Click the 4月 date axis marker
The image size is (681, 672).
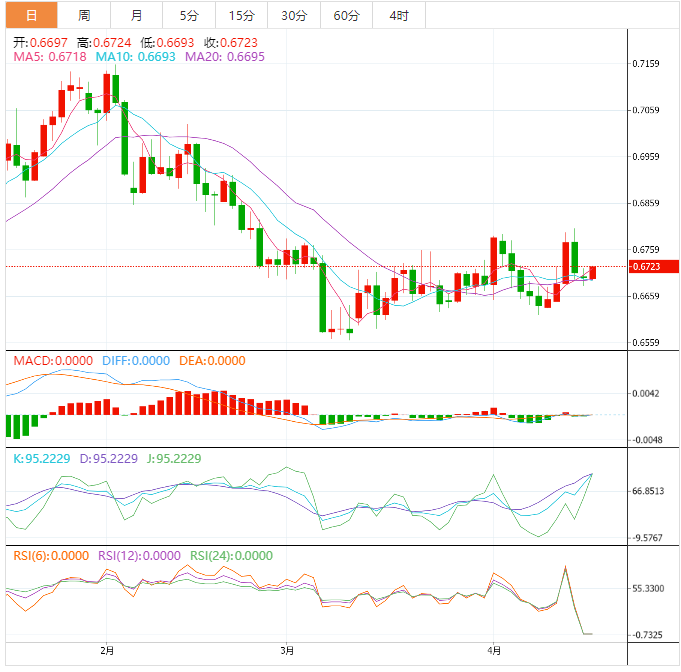click(x=494, y=651)
